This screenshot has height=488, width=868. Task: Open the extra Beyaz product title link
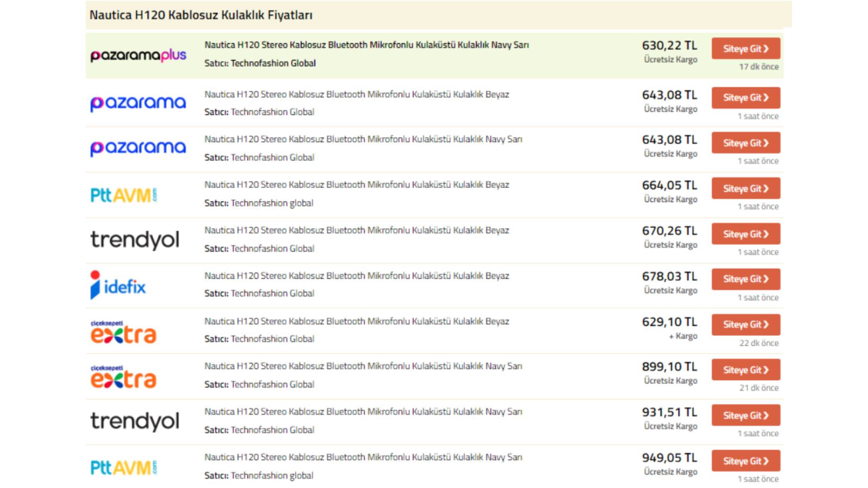tap(357, 321)
